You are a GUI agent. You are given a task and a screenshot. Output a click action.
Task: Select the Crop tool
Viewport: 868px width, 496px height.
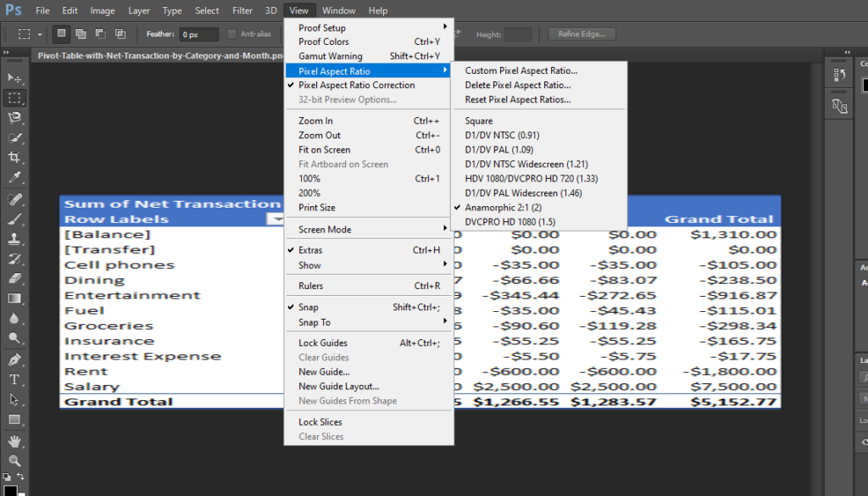[14, 157]
